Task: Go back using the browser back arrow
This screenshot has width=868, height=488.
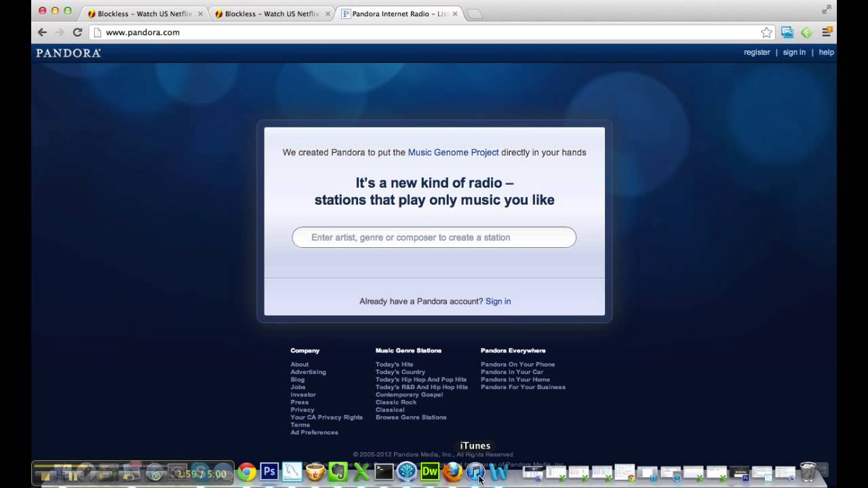Action: [42, 32]
